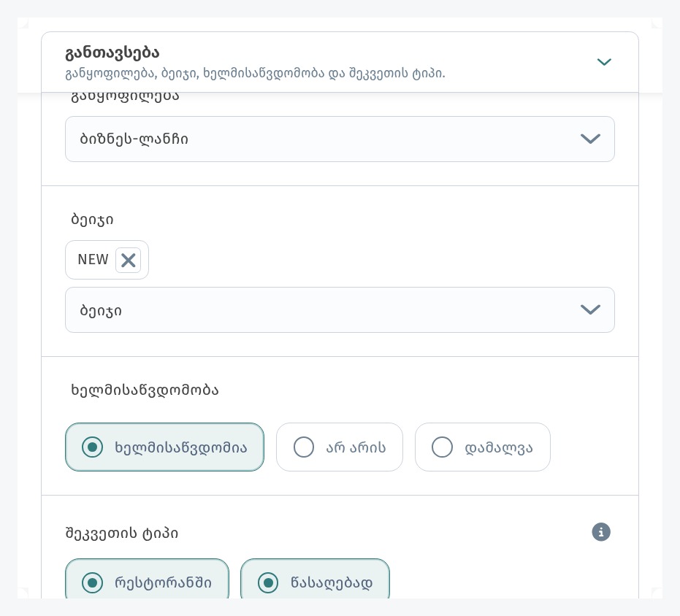680x616 pixels.
Task: Click the განთავსება section subtitle description
Action: pyautogui.click(x=255, y=73)
